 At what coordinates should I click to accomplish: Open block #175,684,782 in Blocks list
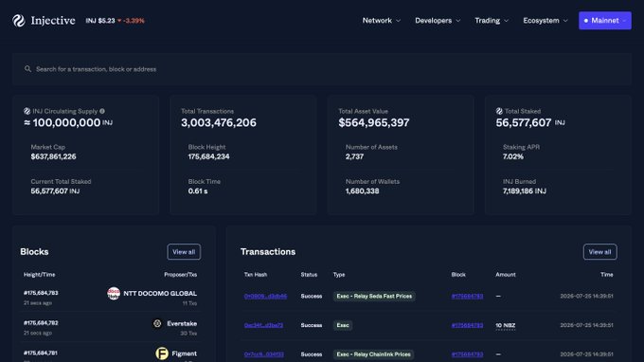tap(41, 323)
